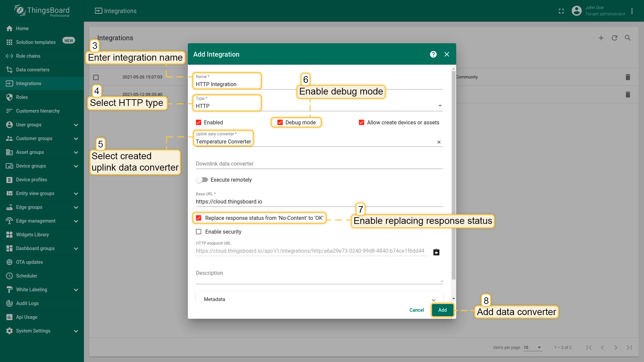
Task: Click the refresh integrations icon
Action: [x=614, y=38]
